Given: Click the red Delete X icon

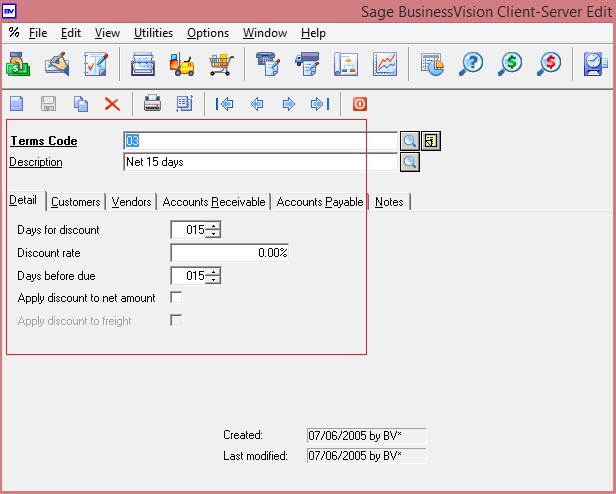Looking at the screenshot, I should [x=111, y=104].
